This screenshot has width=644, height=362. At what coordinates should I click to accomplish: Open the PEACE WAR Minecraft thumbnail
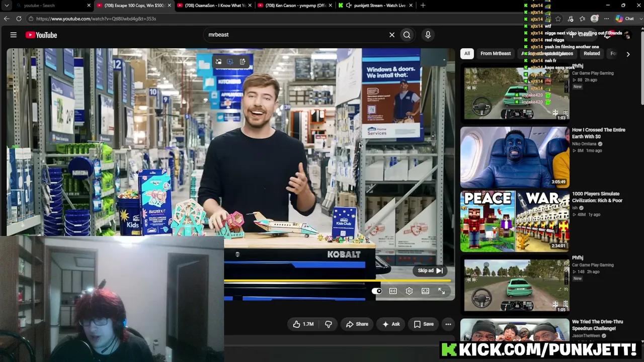tap(515, 221)
